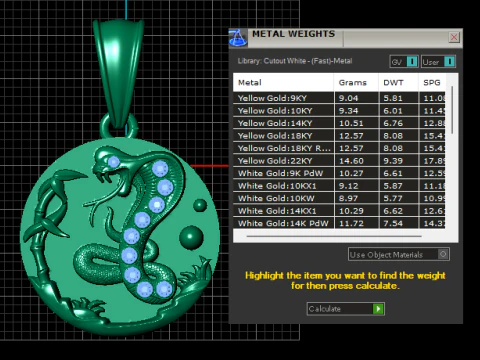Close the Metal Weights panel
The image size is (480, 360).
point(454,37)
